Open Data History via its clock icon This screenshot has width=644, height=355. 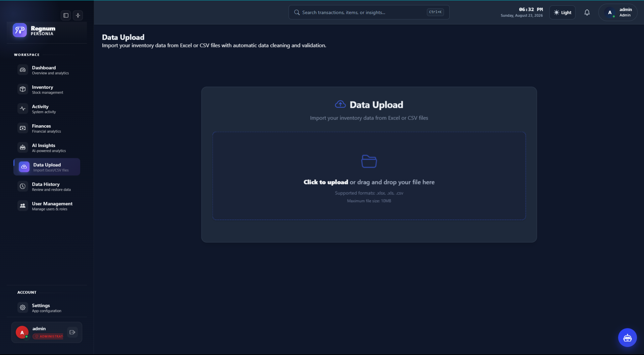tap(22, 186)
